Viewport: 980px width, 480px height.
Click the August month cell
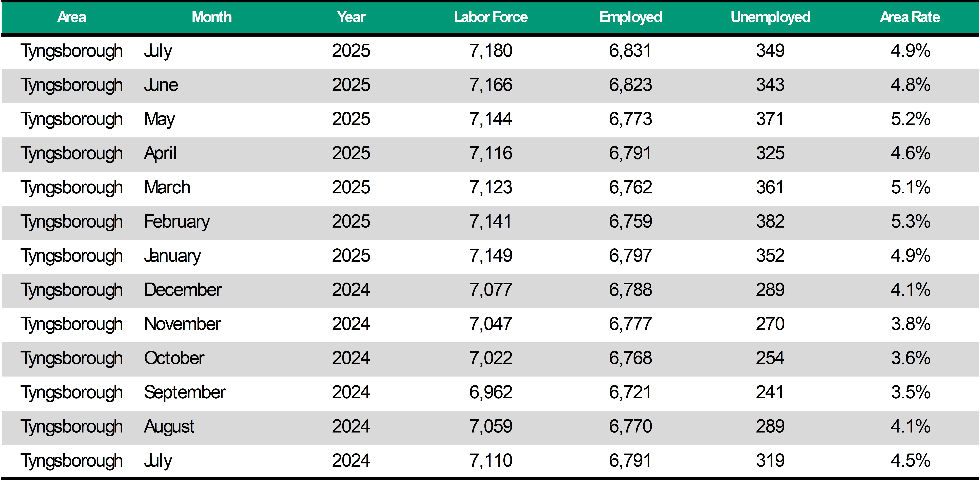pos(169,427)
